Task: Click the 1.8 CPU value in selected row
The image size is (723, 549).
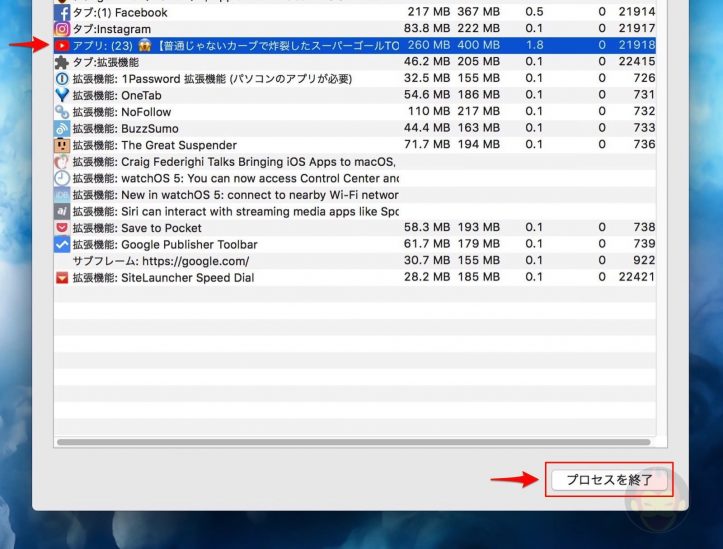Action: click(x=534, y=45)
